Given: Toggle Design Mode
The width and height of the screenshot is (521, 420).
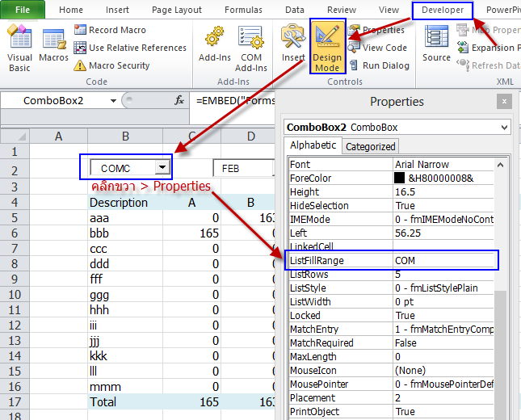Looking at the screenshot, I should 327,46.
